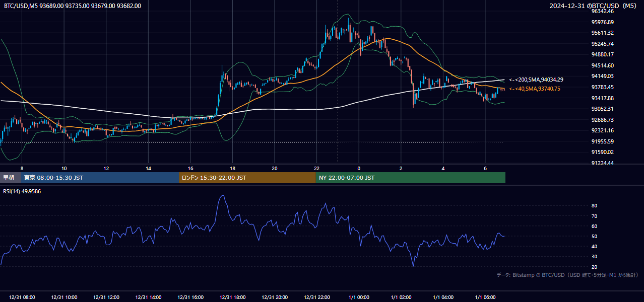Click price axis value 94514.60
This screenshot has height=302, width=644.
[602, 65]
